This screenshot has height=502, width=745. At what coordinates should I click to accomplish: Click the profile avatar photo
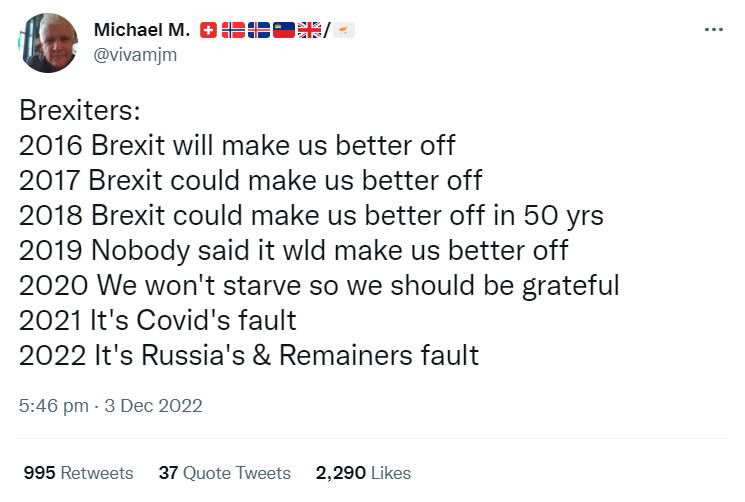[x=49, y=44]
